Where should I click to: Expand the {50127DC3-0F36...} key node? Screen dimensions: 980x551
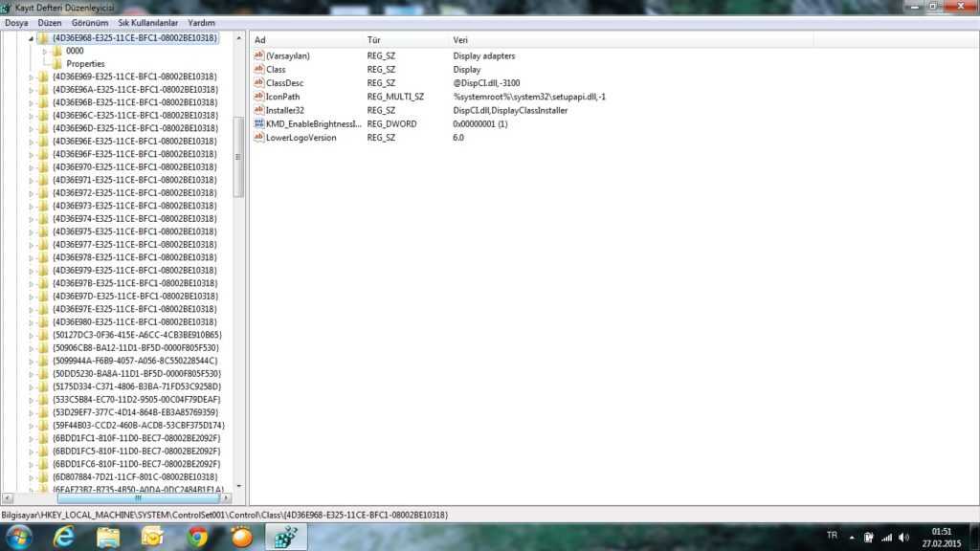pyautogui.click(x=31, y=335)
